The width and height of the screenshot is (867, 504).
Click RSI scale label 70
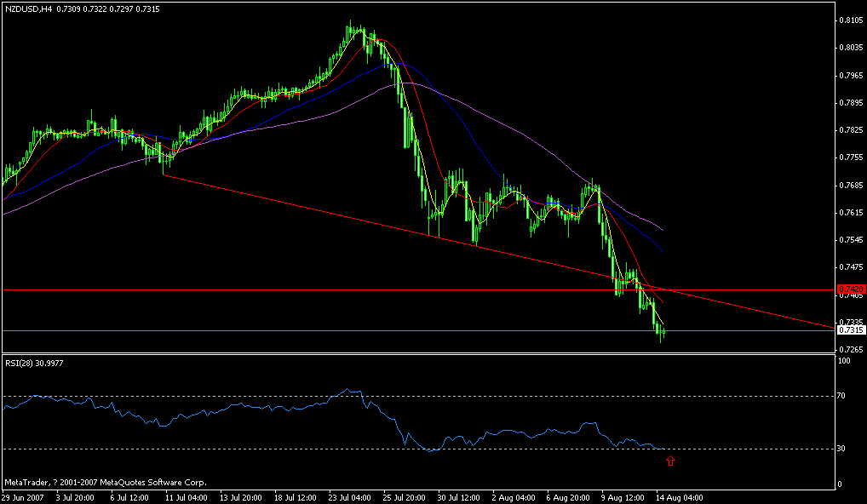click(x=842, y=396)
